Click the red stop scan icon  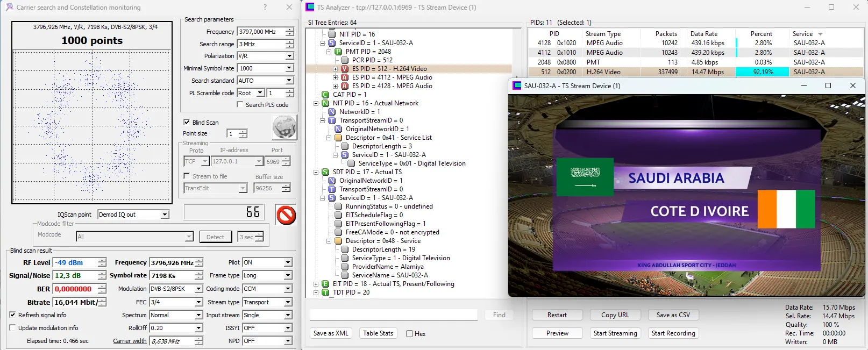(x=286, y=215)
